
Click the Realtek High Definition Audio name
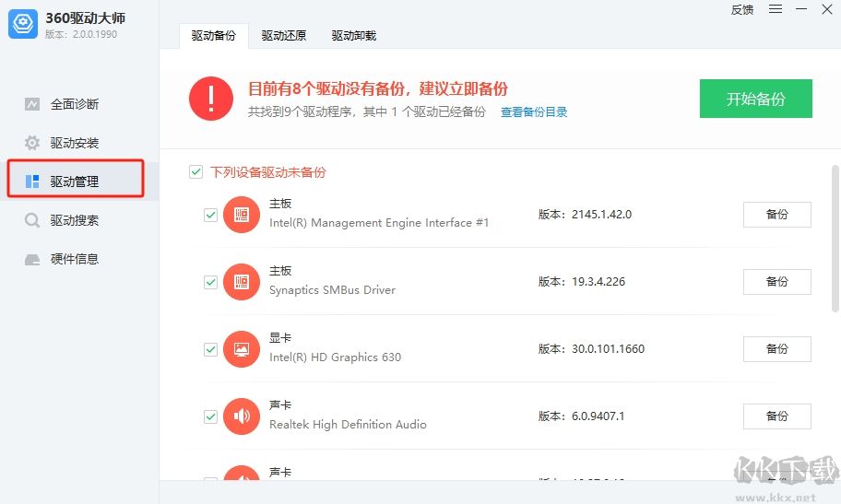coord(348,425)
